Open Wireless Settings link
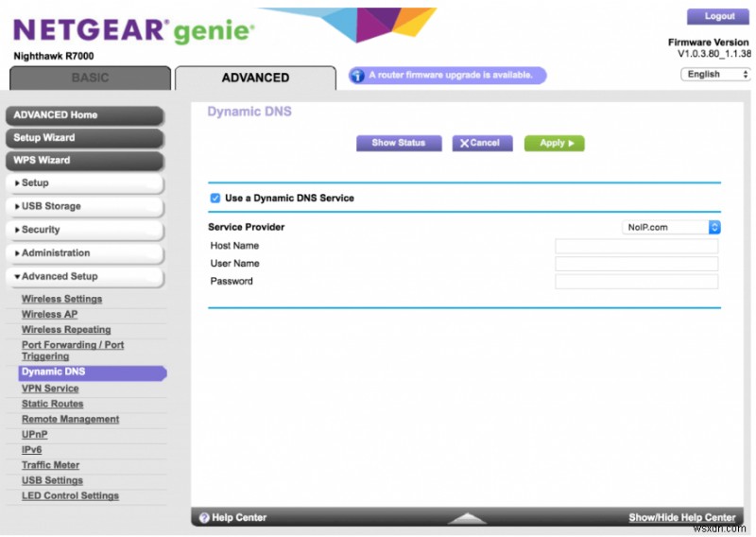Image resolution: width=756 pixels, height=537 pixels. 61,299
